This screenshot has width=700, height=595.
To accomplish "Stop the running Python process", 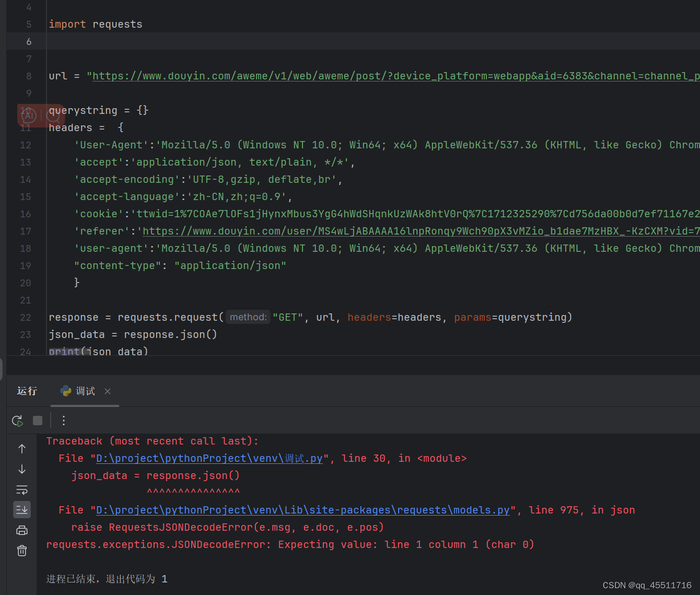I will point(37,421).
